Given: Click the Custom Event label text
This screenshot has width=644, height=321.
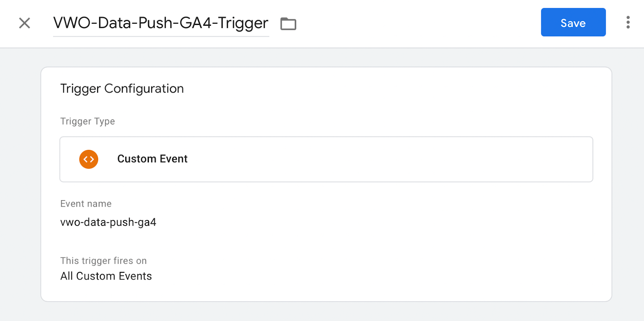Looking at the screenshot, I should (x=153, y=159).
